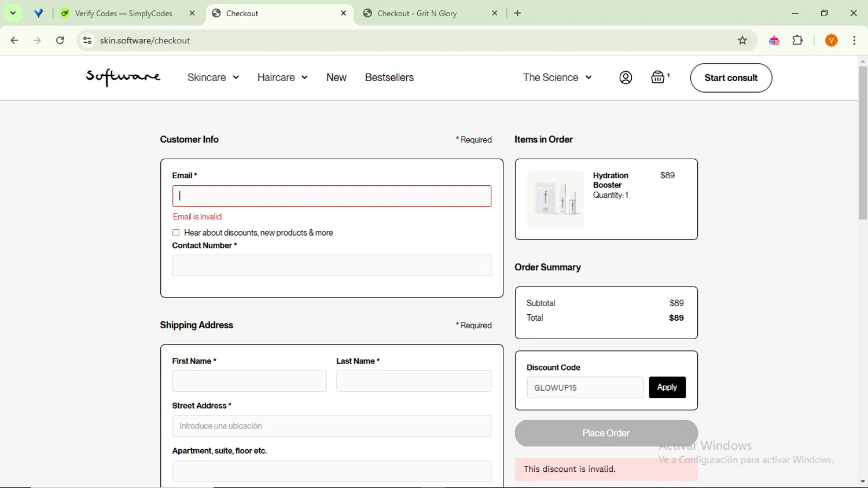Open the pink coupon extension icon

click(x=774, y=41)
